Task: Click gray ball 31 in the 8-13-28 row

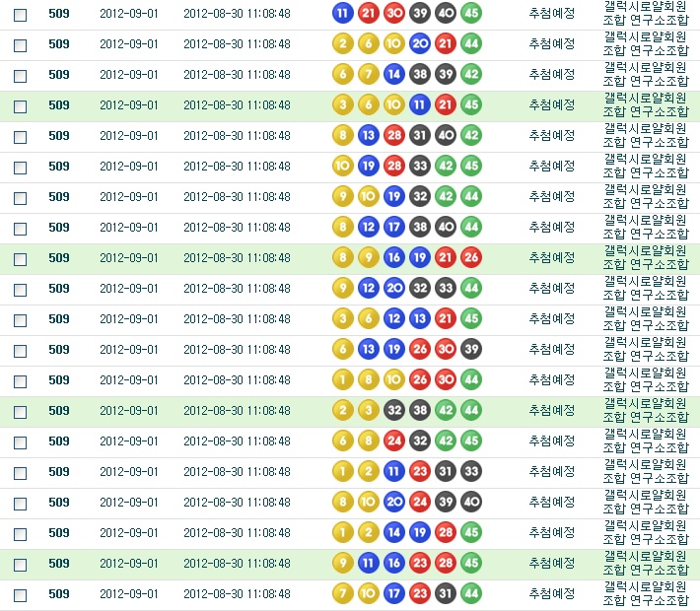Action: click(x=420, y=135)
